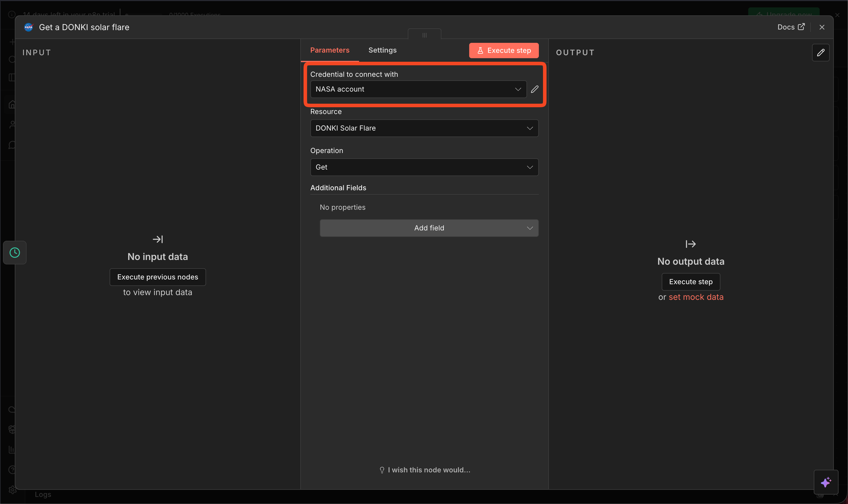The image size is (848, 504).
Task: Open the Get operation dropdown
Action: (424, 167)
